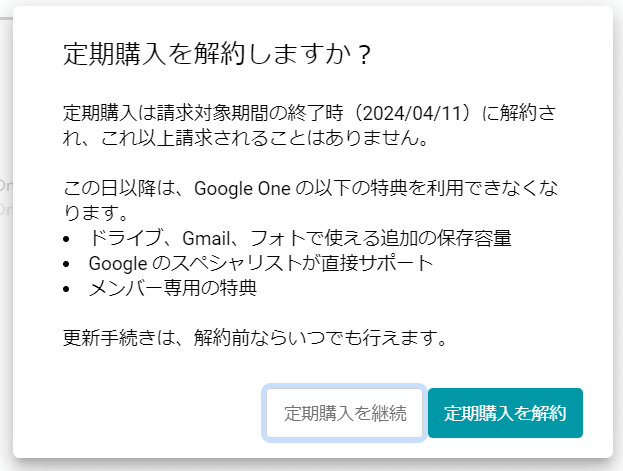Viewport: 623px width, 471px height.
Task: Click the bullet dot before Google のスペシャリスト
Action: 67,264
